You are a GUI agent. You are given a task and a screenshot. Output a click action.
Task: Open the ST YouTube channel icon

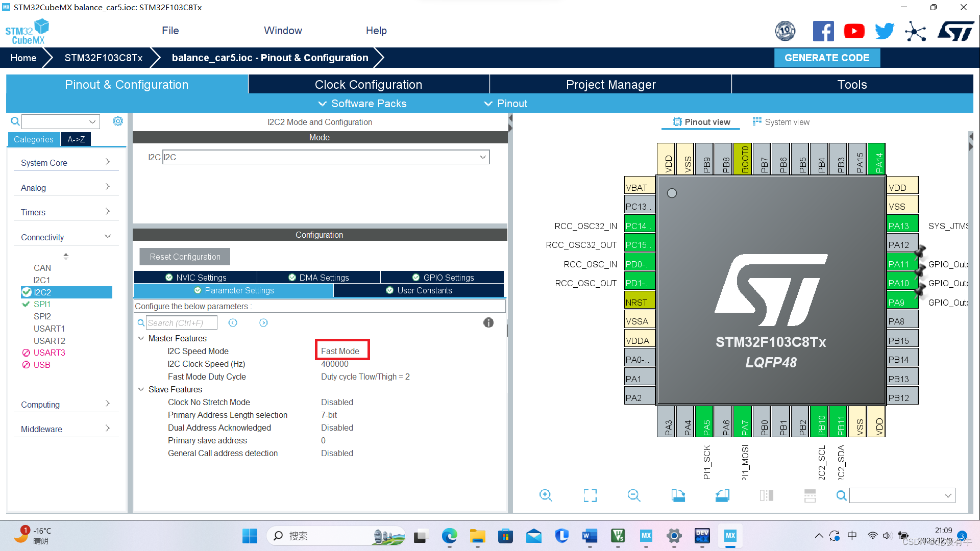click(x=854, y=31)
